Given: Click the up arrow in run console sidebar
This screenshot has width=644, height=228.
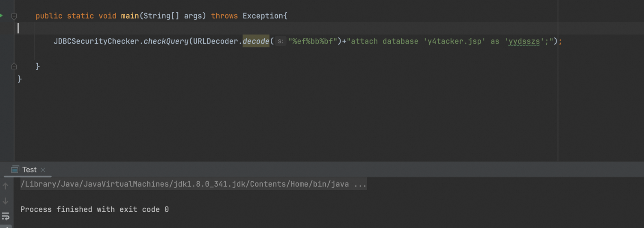Looking at the screenshot, I should click(x=5, y=186).
